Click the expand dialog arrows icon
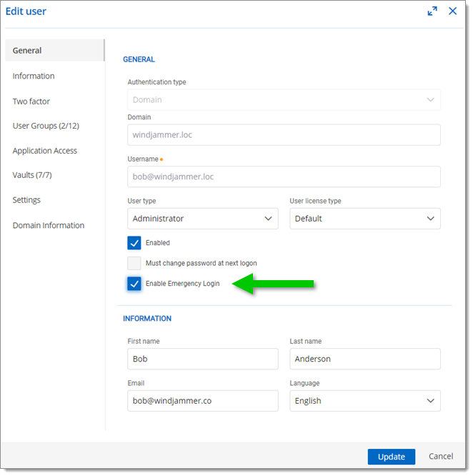The width and height of the screenshot is (473, 476). click(432, 11)
